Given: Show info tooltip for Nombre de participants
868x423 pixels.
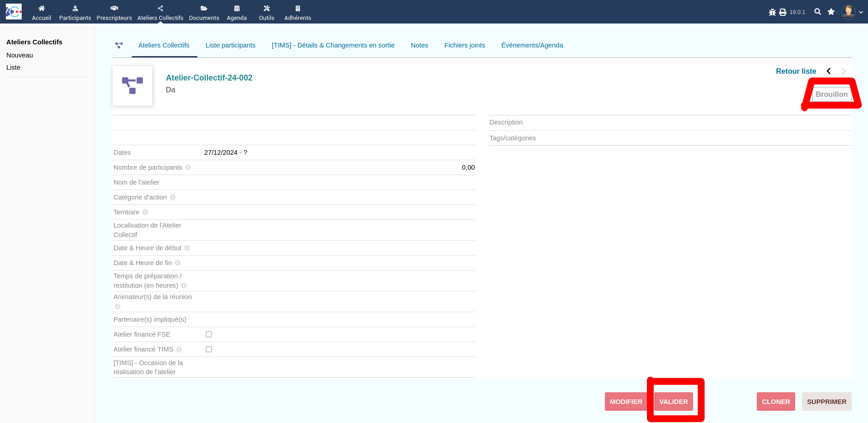Looking at the screenshot, I should 188,167.
